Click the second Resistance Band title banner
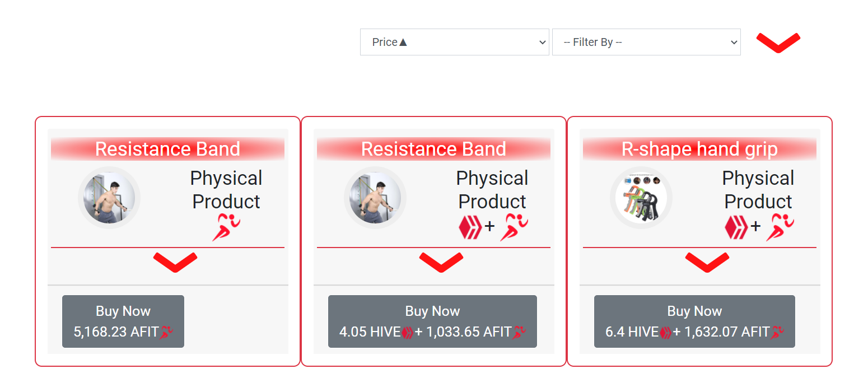This screenshot has width=868, height=392. pyautogui.click(x=433, y=150)
